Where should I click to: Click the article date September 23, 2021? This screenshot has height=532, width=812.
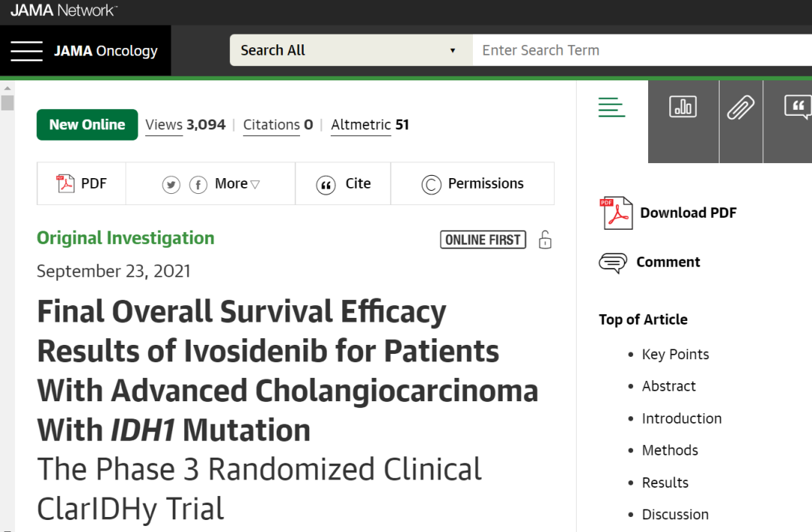[114, 271]
